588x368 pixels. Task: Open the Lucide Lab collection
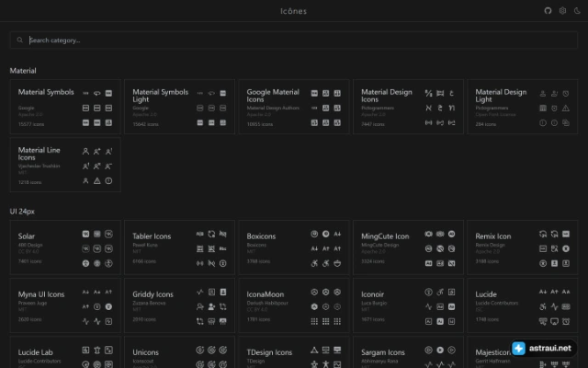[x=65, y=352]
